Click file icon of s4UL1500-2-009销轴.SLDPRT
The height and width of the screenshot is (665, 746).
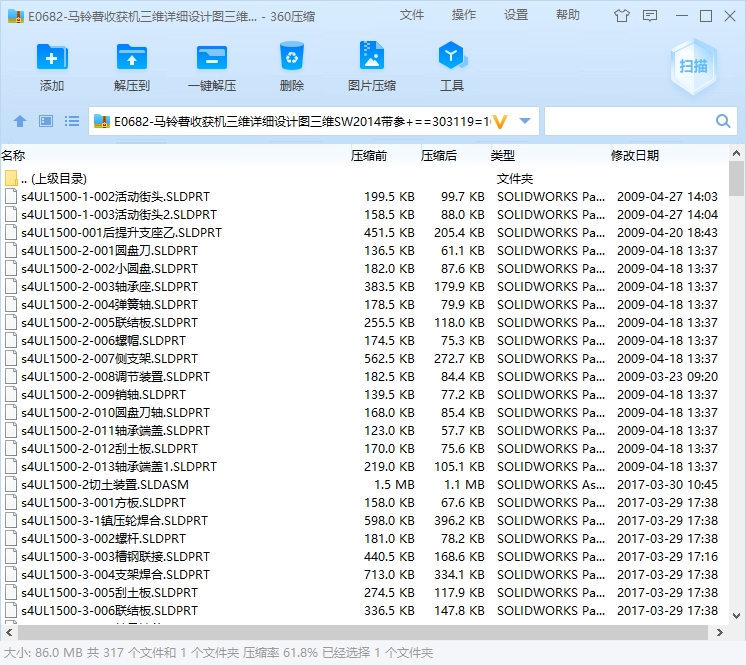pyautogui.click(x=11, y=395)
